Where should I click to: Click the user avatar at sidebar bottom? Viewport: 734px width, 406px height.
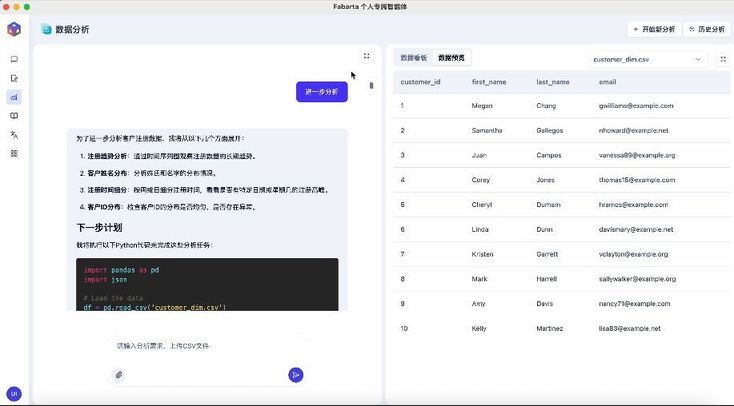click(x=14, y=394)
